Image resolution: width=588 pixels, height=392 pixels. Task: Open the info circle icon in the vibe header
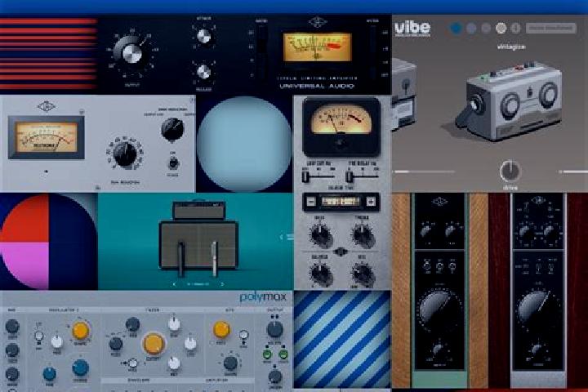[516, 28]
